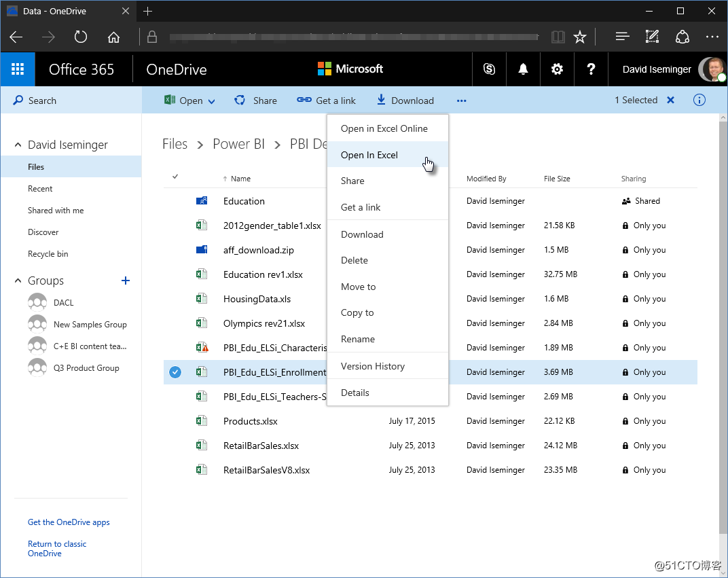The width and height of the screenshot is (728, 578).
Task: Go to browser home page
Action: (x=113, y=37)
